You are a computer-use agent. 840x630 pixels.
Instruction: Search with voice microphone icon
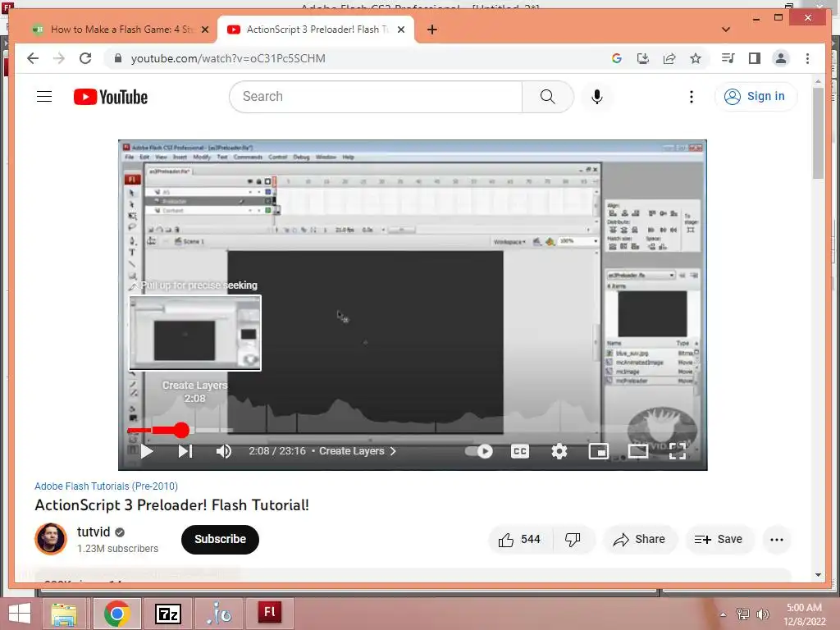point(597,97)
